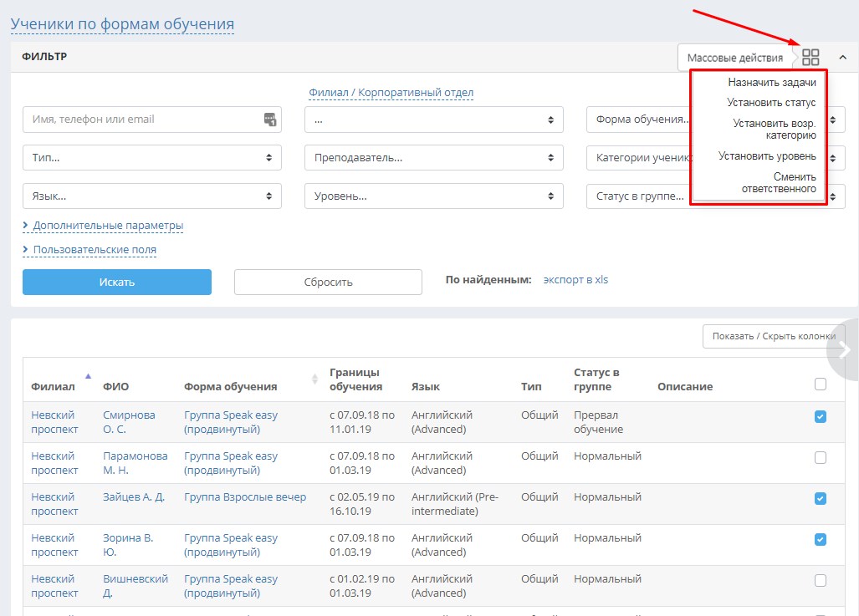Image resolution: width=859 pixels, height=616 pixels.
Task: Open Группа Взрослые вечер link
Action: pyautogui.click(x=245, y=497)
